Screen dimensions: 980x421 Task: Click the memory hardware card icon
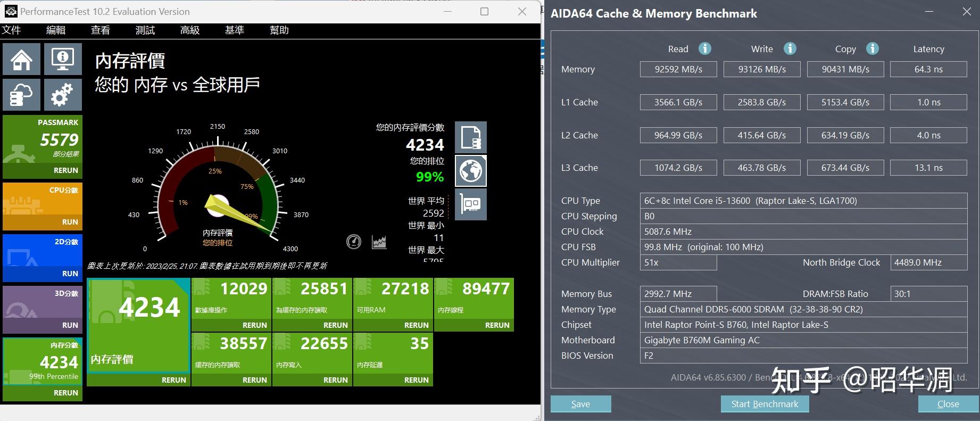471,204
